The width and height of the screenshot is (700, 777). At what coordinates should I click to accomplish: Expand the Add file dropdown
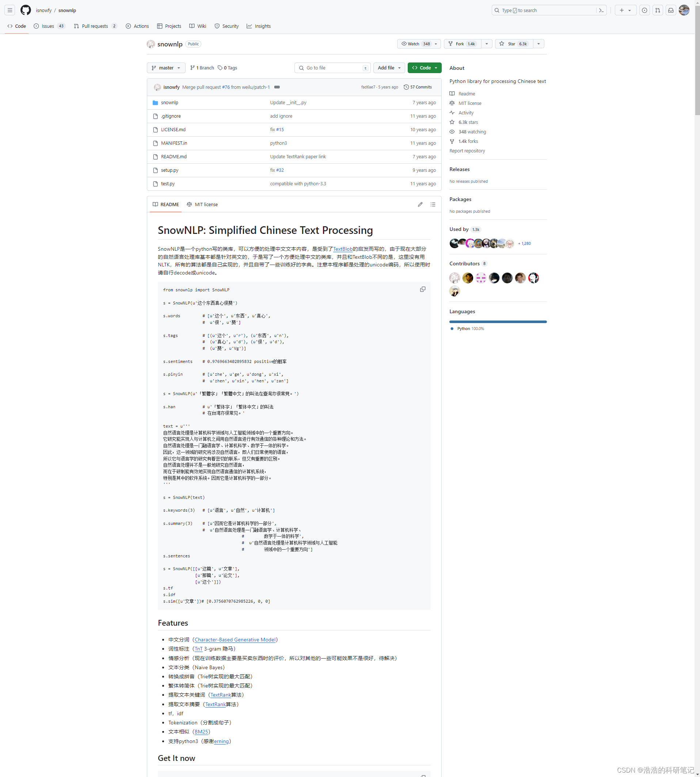389,68
